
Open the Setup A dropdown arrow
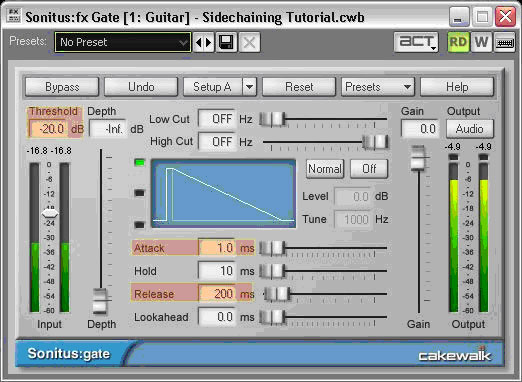pyautogui.click(x=249, y=87)
